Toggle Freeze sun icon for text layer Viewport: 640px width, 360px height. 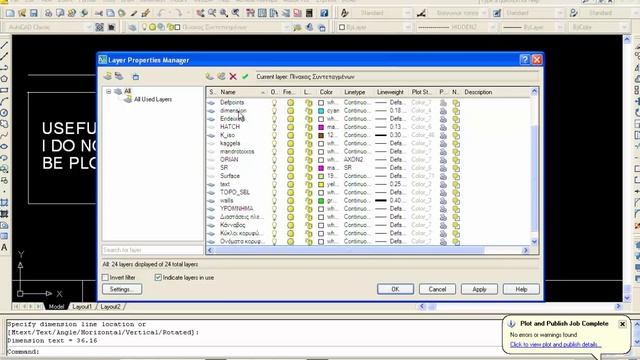click(290, 184)
